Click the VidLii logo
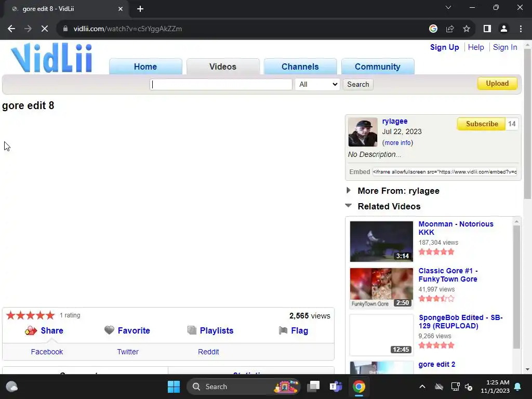 click(51, 58)
